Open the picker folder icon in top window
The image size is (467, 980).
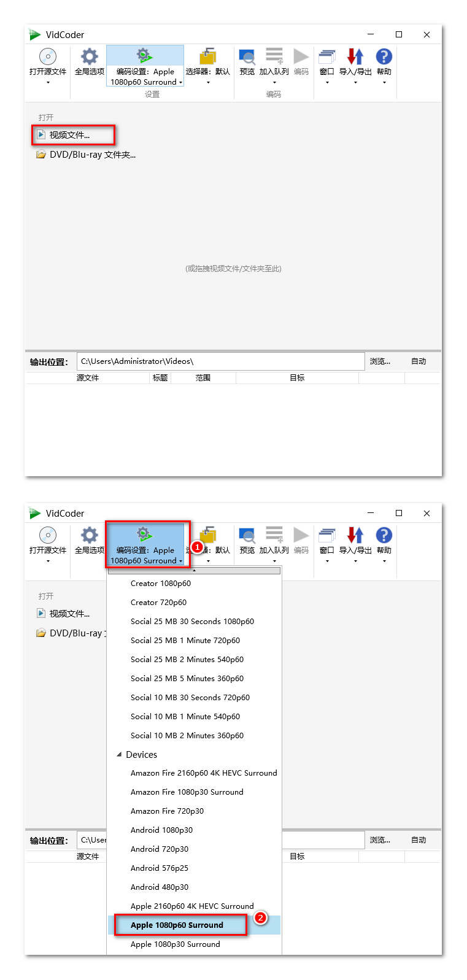tap(208, 56)
